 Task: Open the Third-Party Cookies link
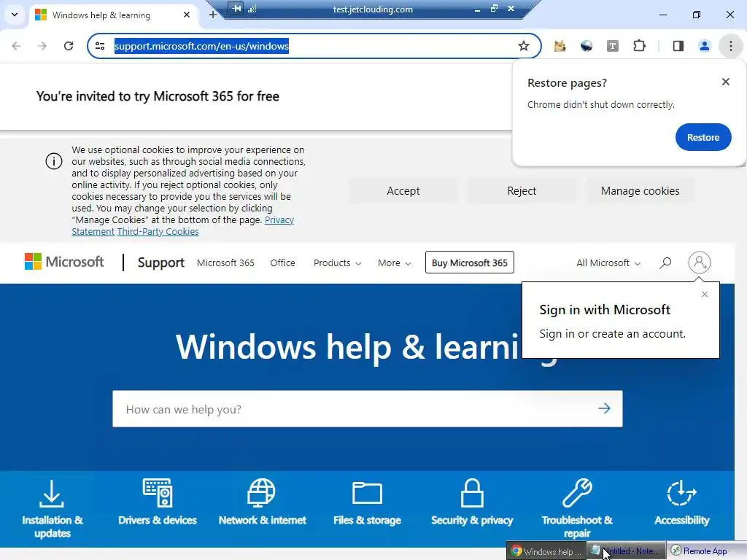tap(158, 231)
